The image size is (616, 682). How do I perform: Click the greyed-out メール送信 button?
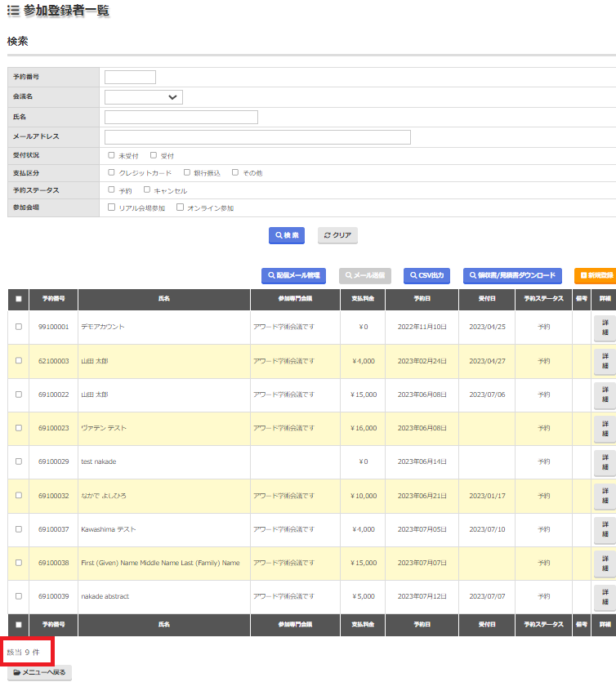[x=365, y=276]
